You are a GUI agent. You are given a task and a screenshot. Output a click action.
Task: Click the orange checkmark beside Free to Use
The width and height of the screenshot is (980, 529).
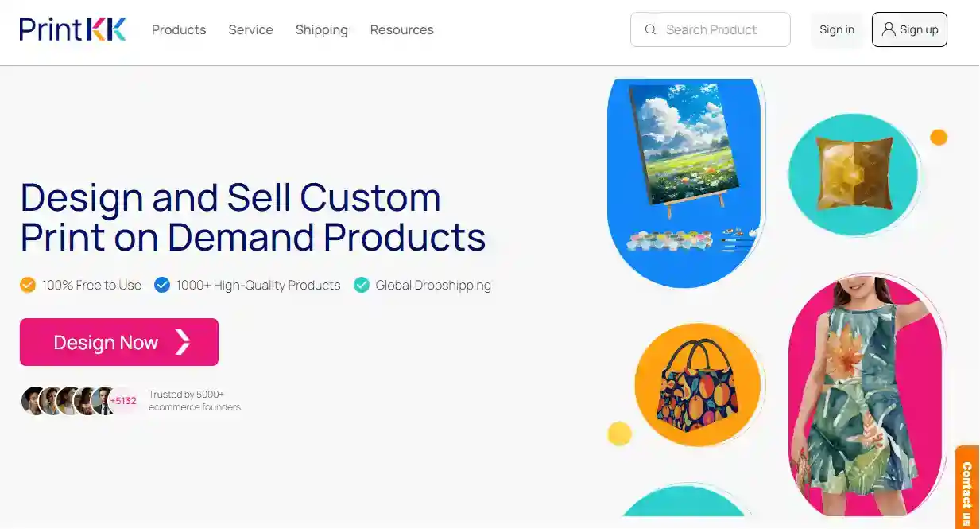point(28,285)
